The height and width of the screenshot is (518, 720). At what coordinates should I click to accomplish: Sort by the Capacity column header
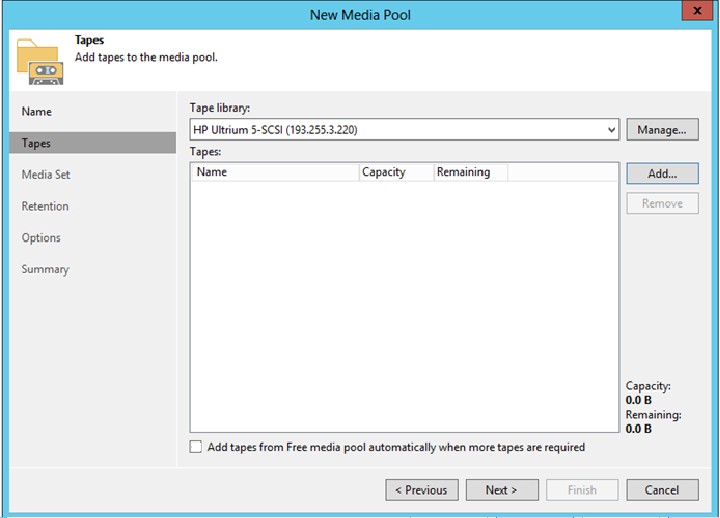point(396,172)
